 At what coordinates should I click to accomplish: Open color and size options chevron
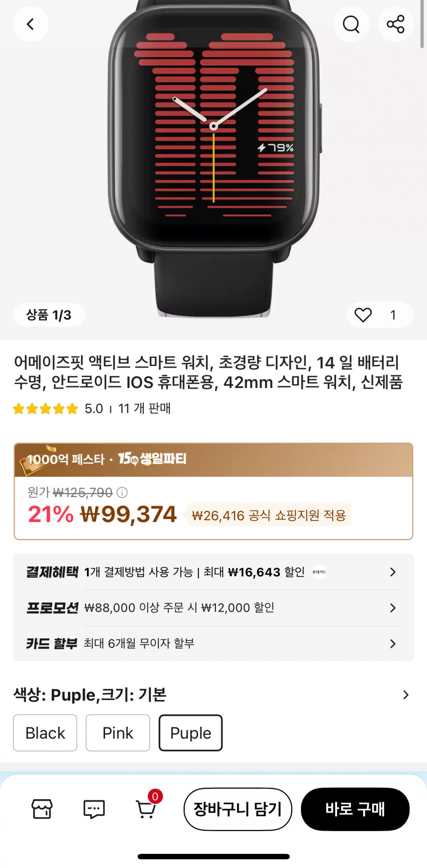(x=406, y=695)
